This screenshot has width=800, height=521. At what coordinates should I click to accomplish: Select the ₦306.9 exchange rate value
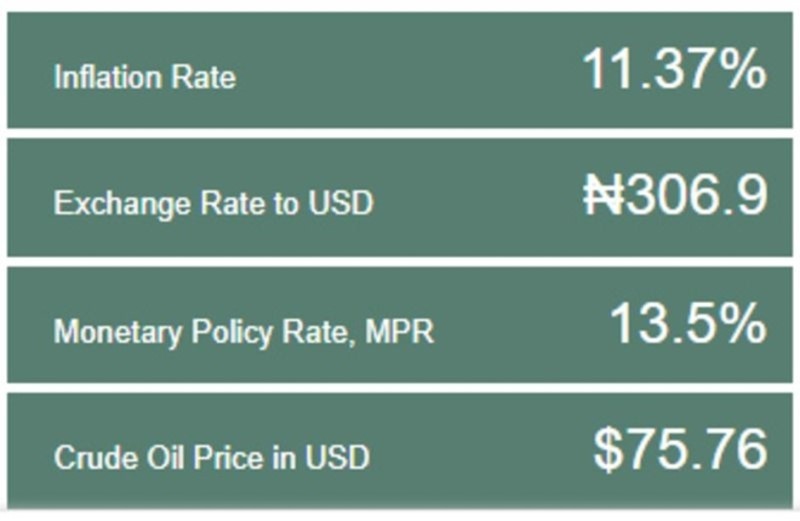pos(675,198)
